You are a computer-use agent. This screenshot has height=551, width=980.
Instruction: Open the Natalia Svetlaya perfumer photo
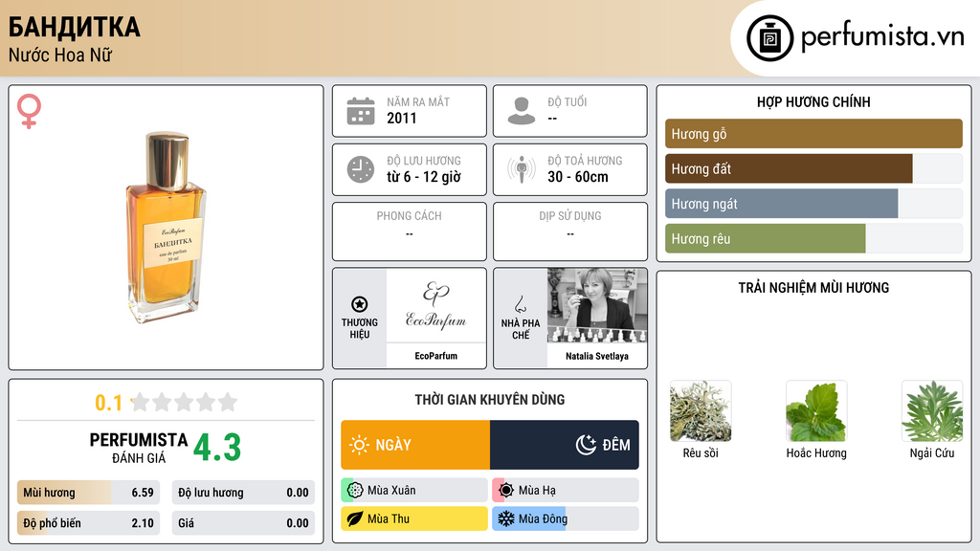tap(597, 306)
